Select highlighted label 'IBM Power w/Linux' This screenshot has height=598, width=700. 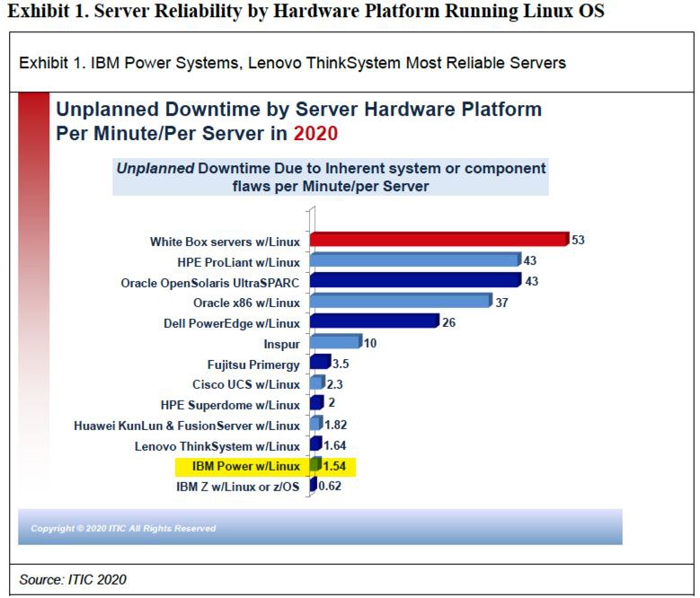[x=245, y=466]
